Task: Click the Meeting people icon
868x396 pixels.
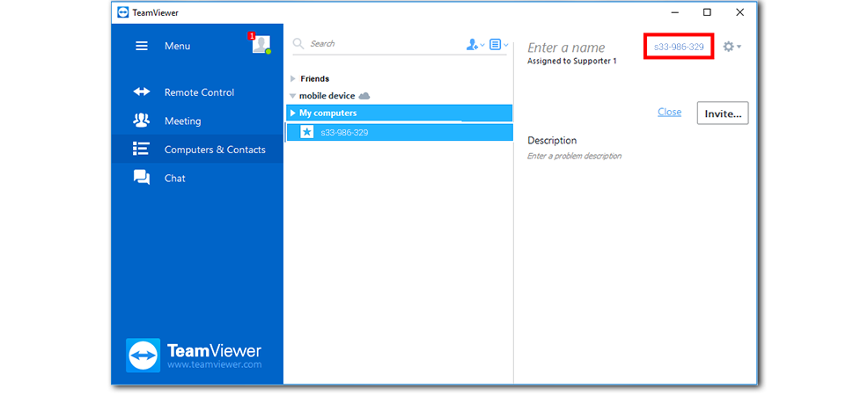Action: (141, 120)
